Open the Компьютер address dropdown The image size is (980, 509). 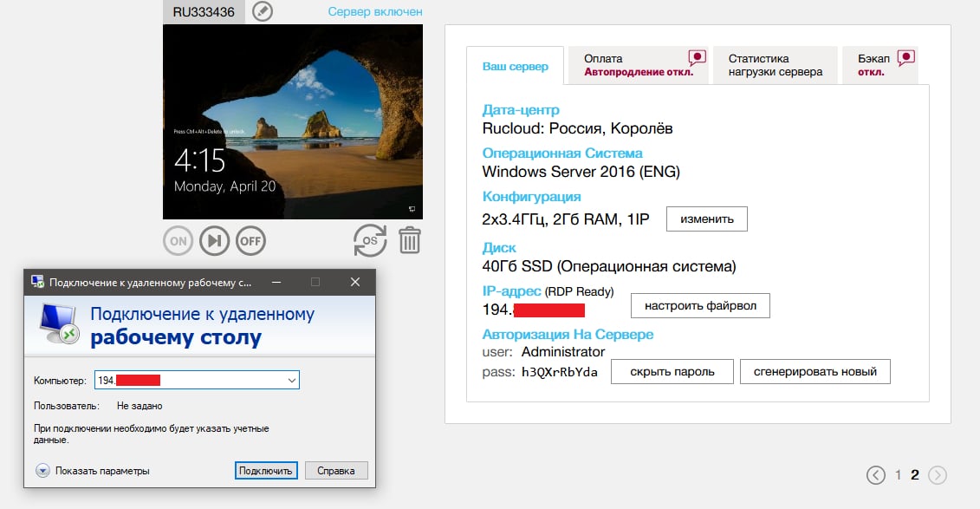pos(293,379)
